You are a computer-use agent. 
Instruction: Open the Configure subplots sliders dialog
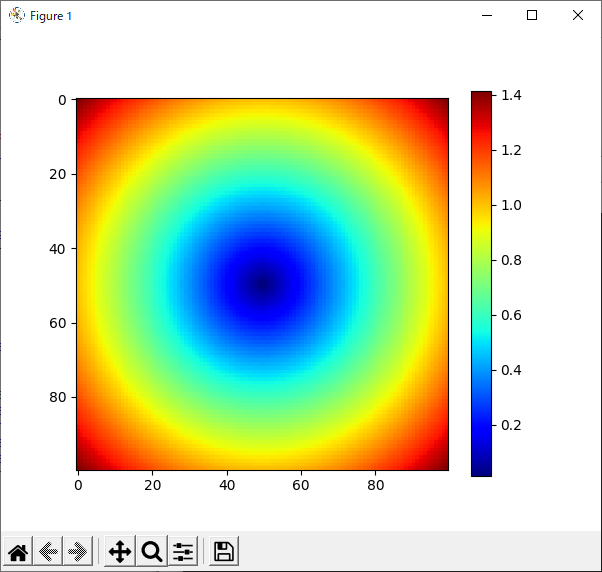click(183, 551)
